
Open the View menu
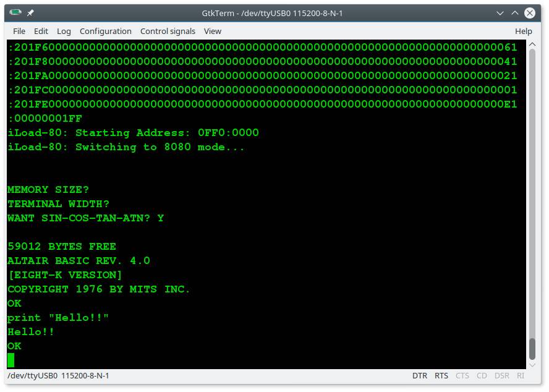click(x=213, y=31)
